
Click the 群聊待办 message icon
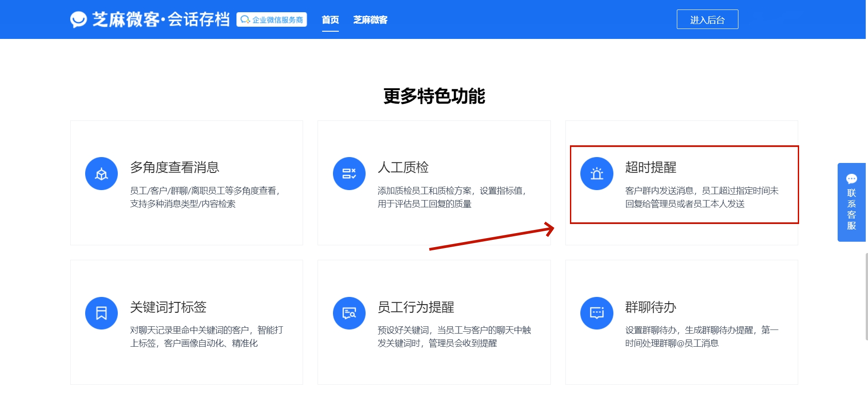[597, 313]
